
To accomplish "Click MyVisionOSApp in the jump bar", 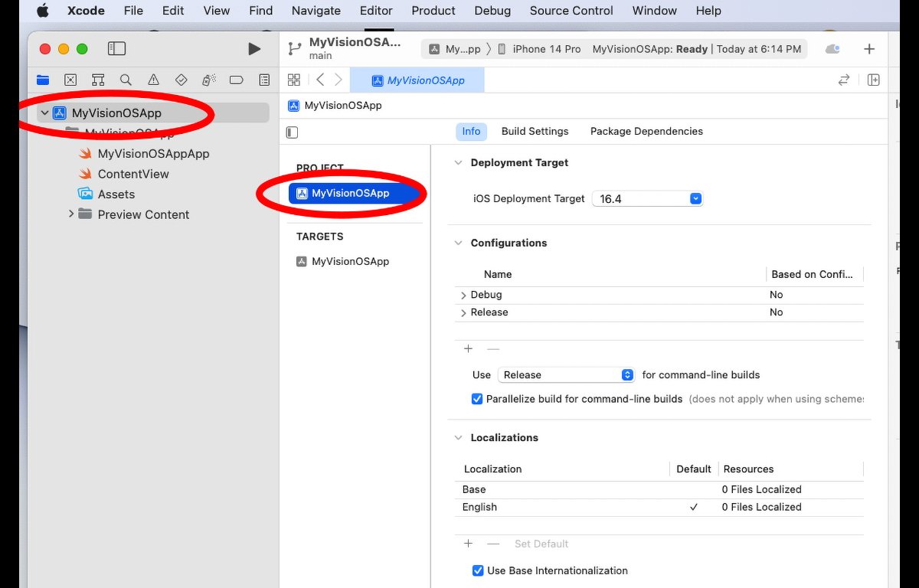I will pos(335,106).
